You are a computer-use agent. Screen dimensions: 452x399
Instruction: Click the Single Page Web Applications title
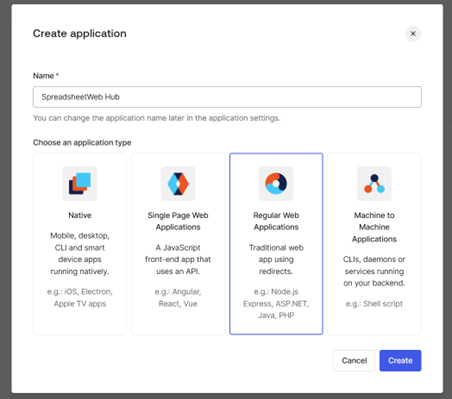click(178, 221)
